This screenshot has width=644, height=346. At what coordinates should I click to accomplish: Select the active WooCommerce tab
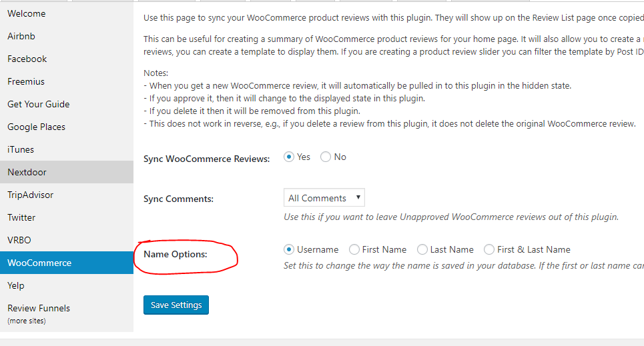point(67,263)
